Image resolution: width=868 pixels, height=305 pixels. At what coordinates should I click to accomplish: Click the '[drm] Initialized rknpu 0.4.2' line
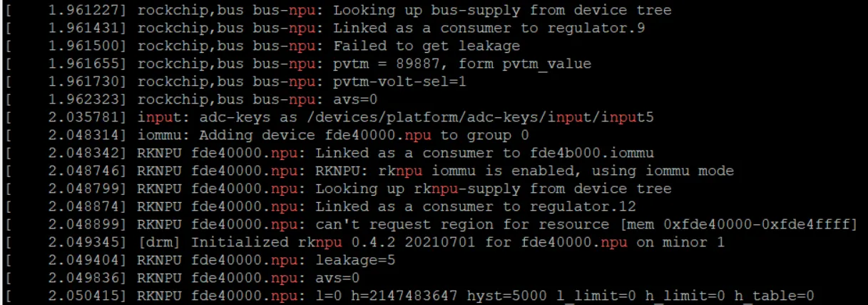click(x=364, y=243)
